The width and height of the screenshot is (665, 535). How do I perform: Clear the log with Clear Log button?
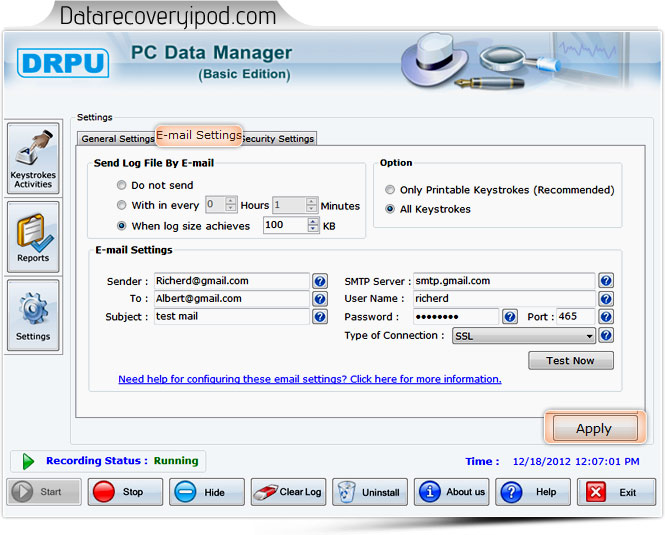[x=288, y=492]
